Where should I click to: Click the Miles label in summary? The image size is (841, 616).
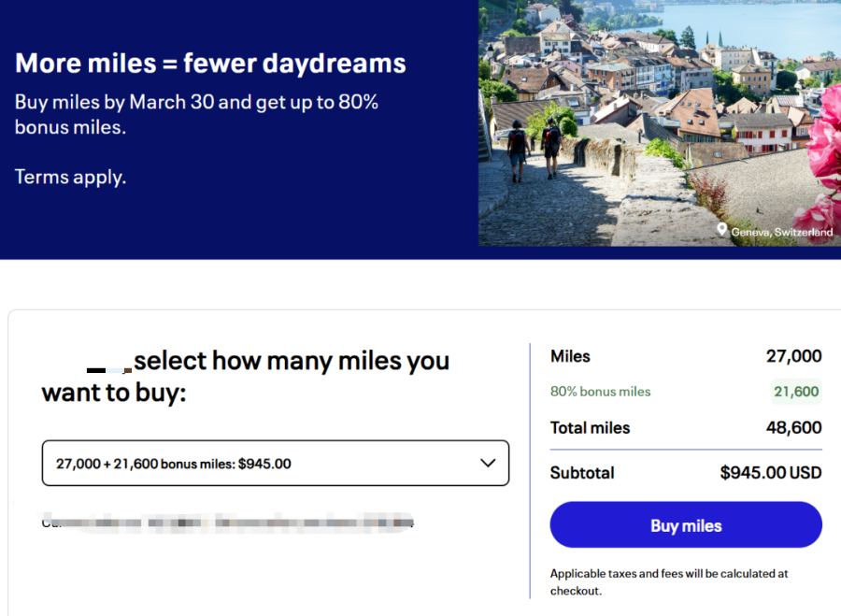point(570,356)
